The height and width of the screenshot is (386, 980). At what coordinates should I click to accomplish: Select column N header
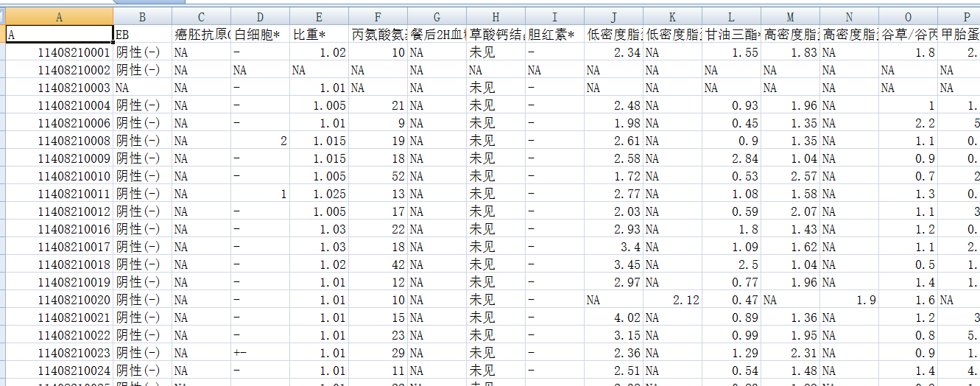849,17
